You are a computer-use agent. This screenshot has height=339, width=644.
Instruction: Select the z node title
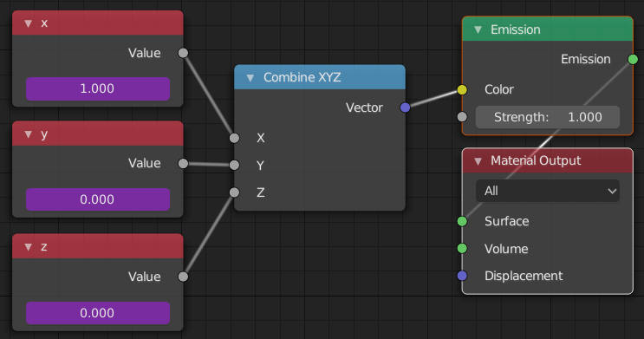(x=44, y=247)
